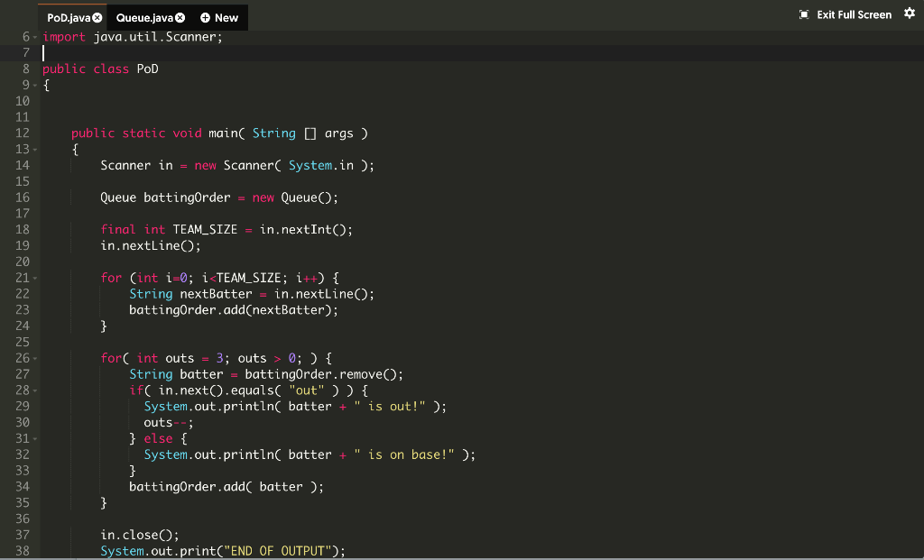Close the Queue.java tab
924x560 pixels.
(x=180, y=18)
